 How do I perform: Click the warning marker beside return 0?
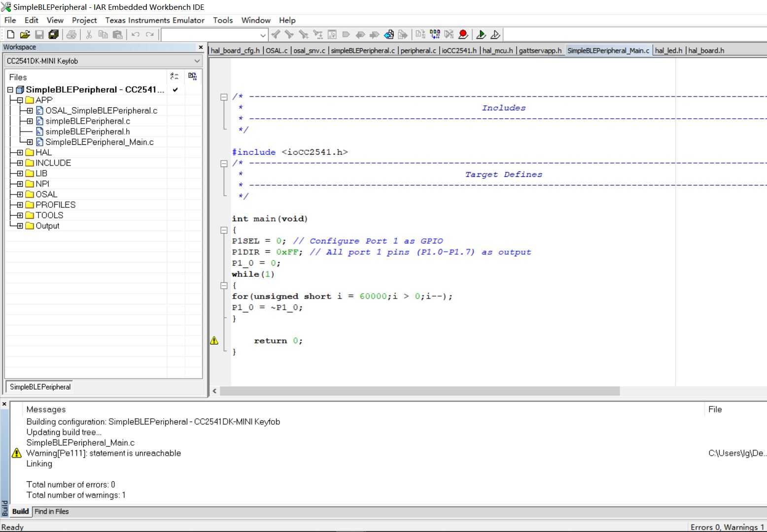(x=214, y=340)
